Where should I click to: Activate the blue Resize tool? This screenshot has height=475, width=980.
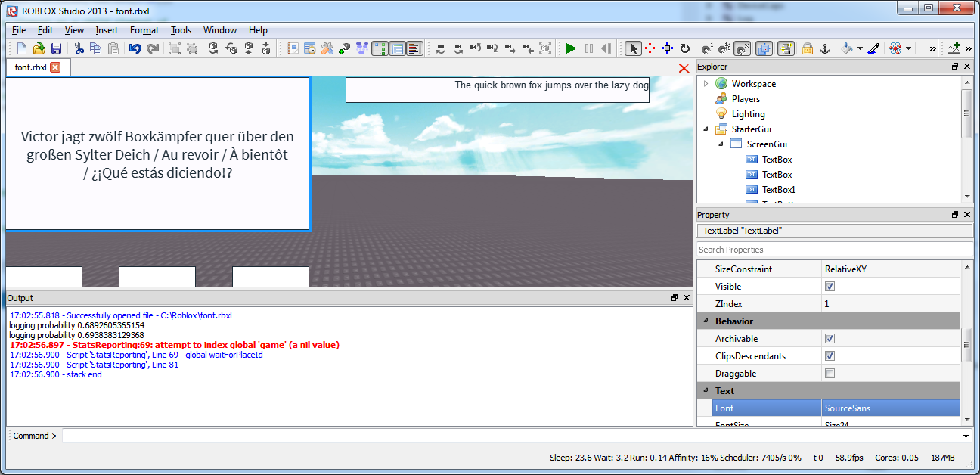point(667,48)
